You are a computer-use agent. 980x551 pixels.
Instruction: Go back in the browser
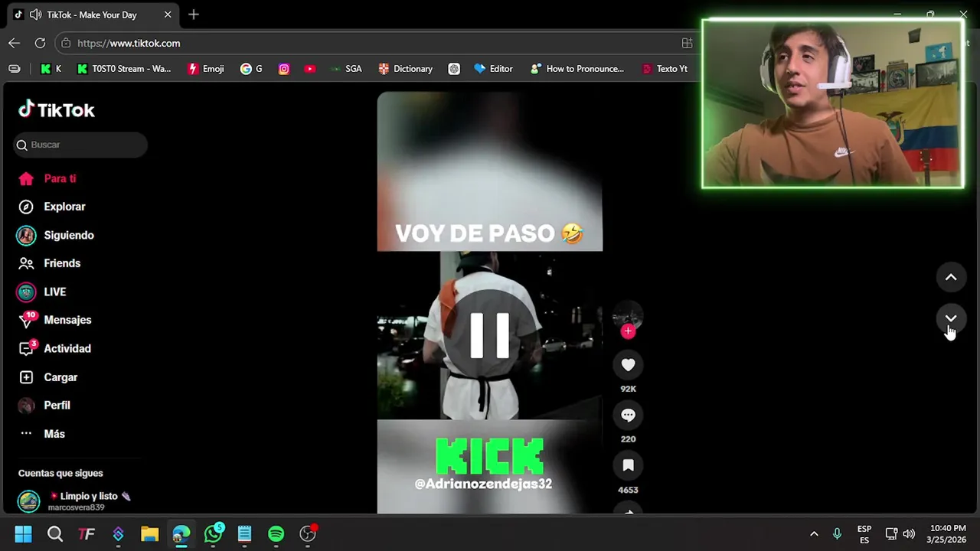(15, 43)
